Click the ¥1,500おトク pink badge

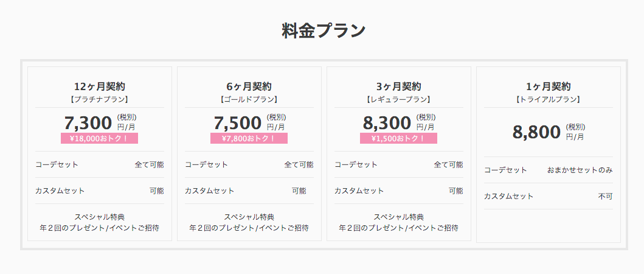point(398,138)
